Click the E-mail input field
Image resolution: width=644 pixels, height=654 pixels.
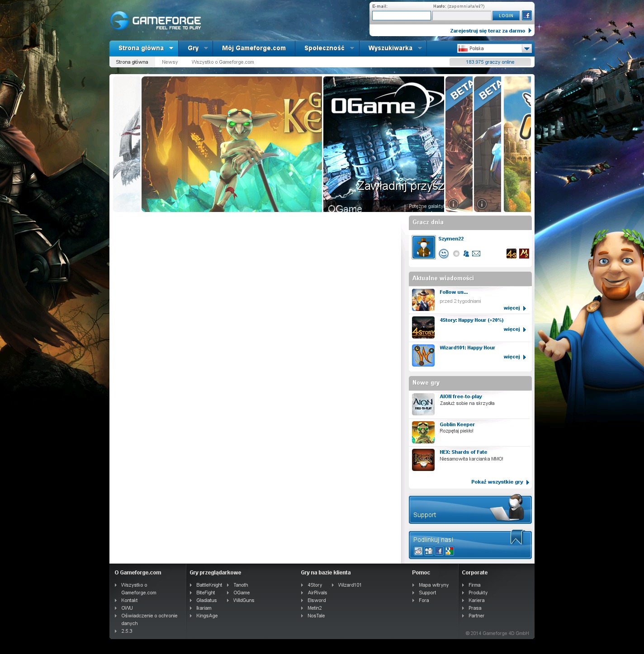(x=401, y=16)
